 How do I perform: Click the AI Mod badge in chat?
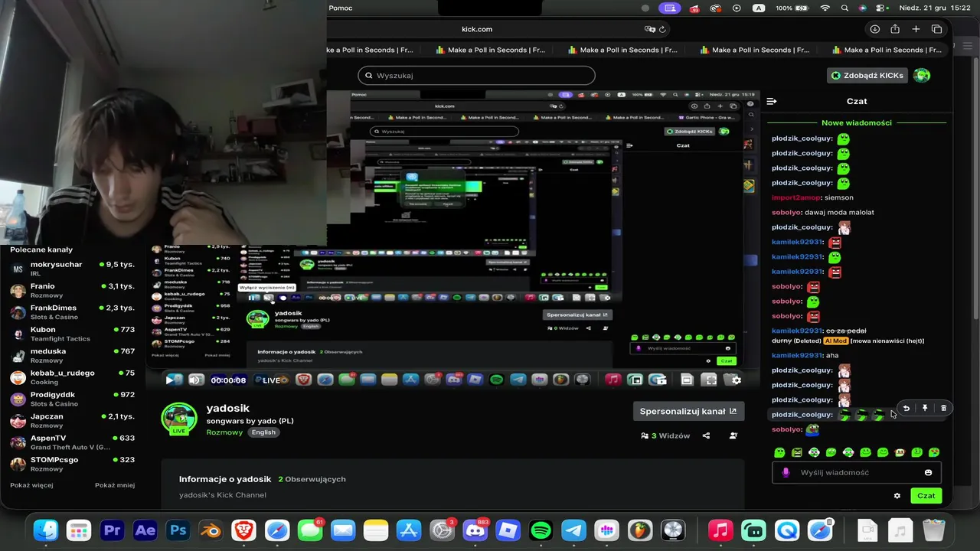(835, 341)
